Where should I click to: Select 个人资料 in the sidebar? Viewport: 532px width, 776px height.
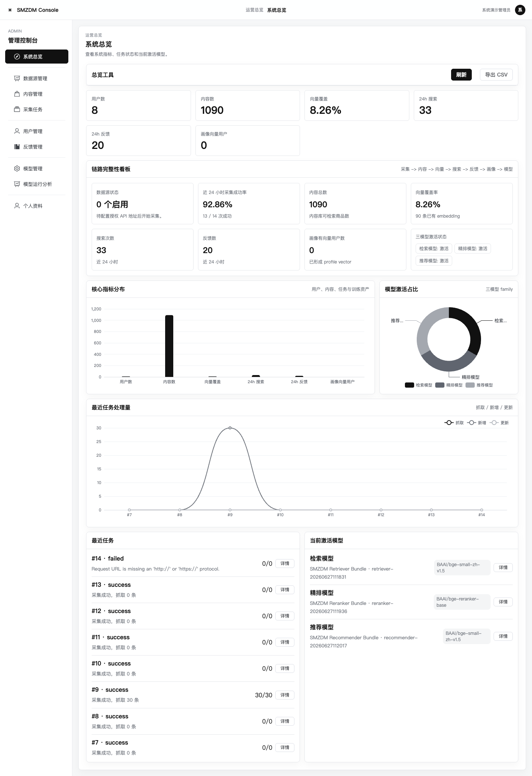(37, 206)
